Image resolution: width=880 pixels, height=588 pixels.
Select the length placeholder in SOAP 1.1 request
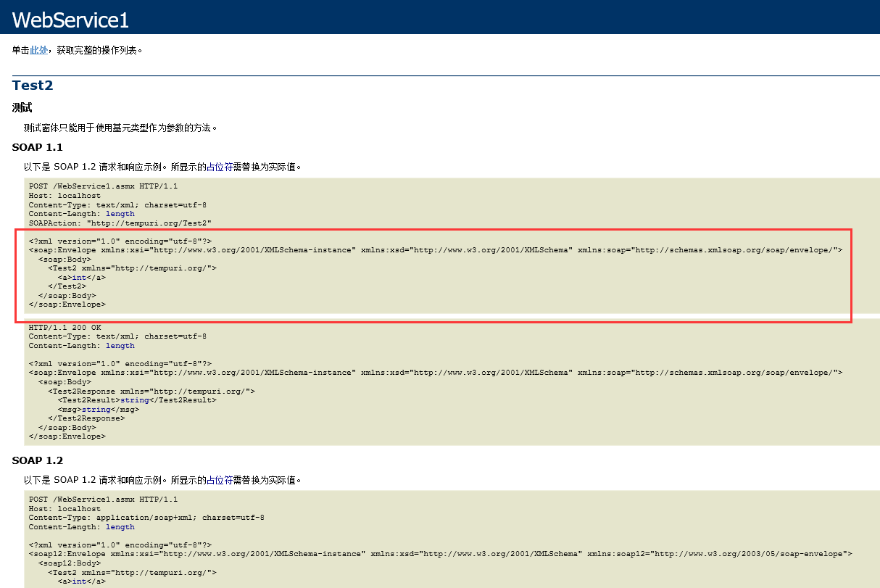(x=121, y=213)
